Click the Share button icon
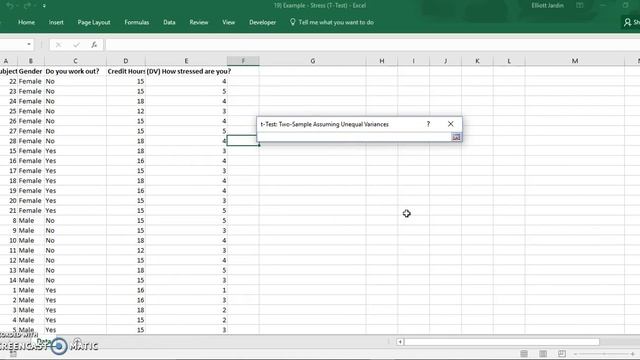The width and height of the screenshot is (640, 360). coord(627,22)
